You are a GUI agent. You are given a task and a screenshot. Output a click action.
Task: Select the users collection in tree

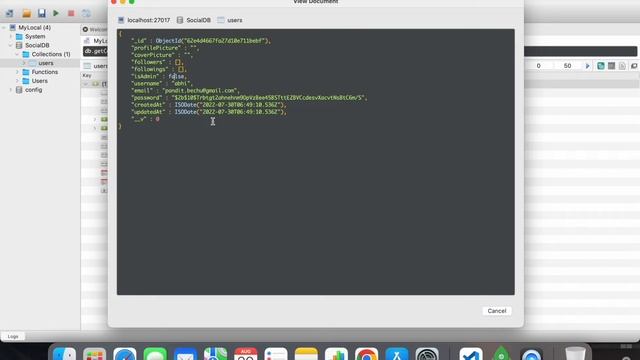[x=46, y=63]
